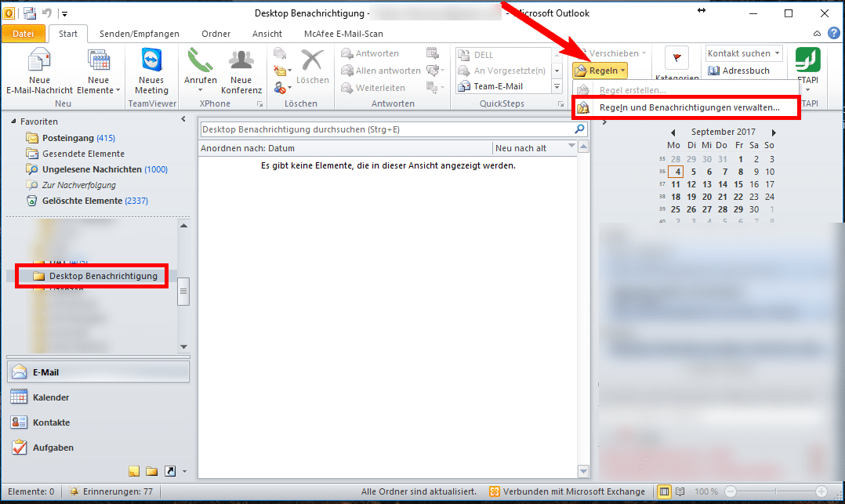
Task: Click the large Löschen X button
Action: tap(313, 67)
